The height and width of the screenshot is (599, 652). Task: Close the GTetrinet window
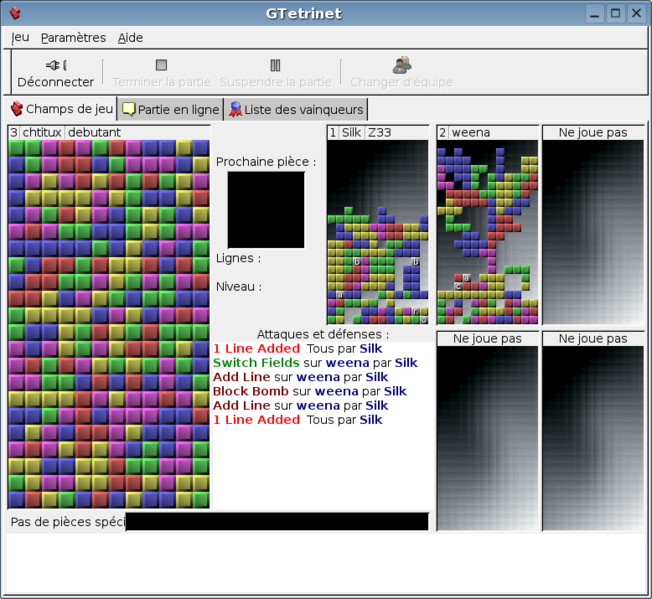point(636,14)
